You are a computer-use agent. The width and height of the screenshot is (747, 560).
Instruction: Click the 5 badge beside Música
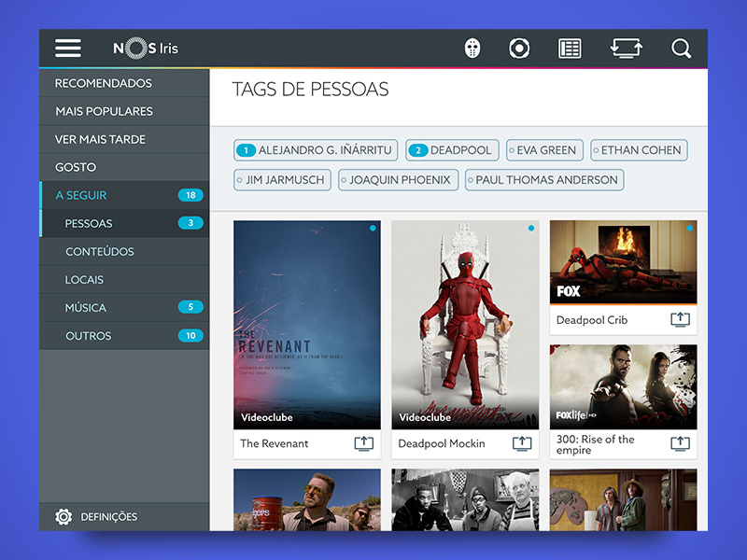[190, 307]
